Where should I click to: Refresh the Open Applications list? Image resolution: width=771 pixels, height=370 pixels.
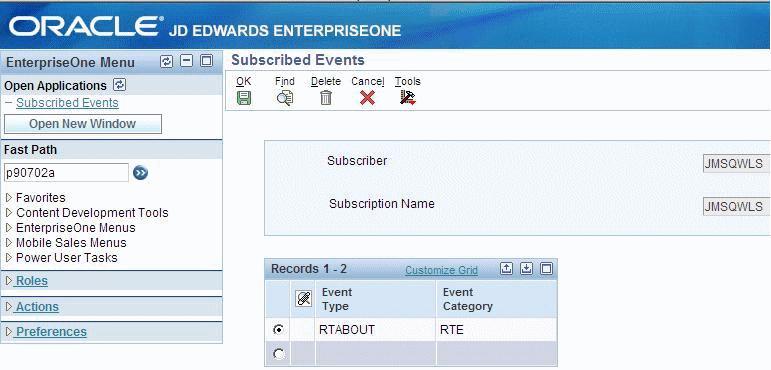[119, 85]
